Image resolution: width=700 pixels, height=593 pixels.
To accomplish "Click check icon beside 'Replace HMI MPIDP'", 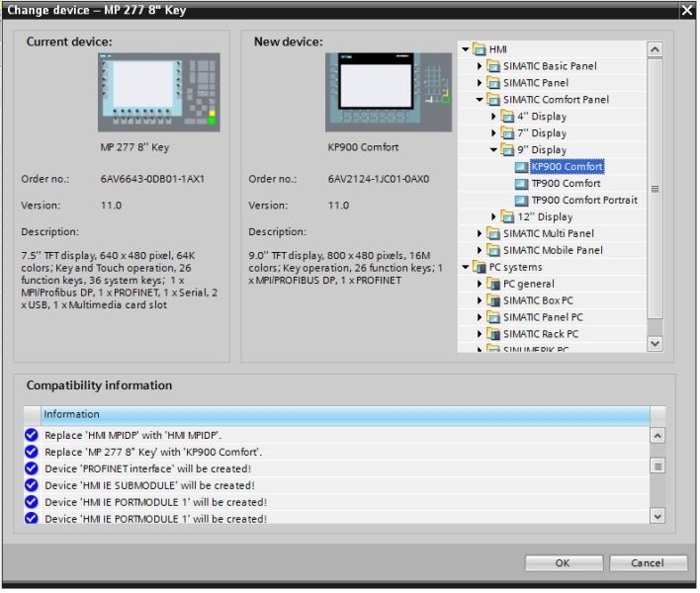I will click(32, 436).
